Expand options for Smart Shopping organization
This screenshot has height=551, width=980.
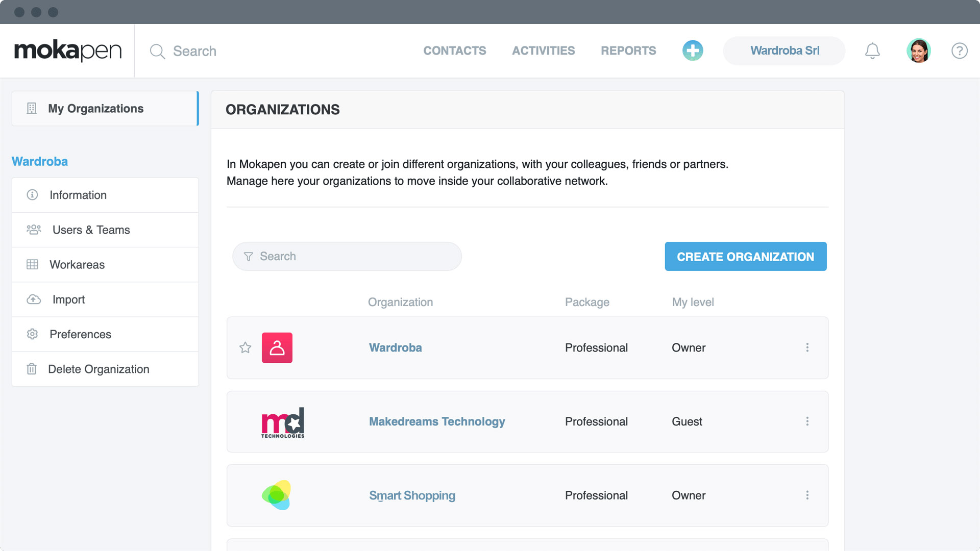(x=807, y=495)
